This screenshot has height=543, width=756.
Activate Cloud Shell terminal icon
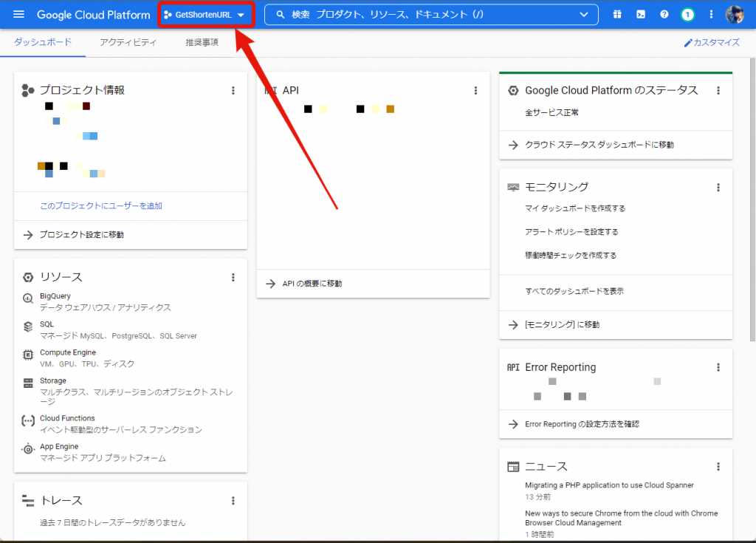coord(641,15)
